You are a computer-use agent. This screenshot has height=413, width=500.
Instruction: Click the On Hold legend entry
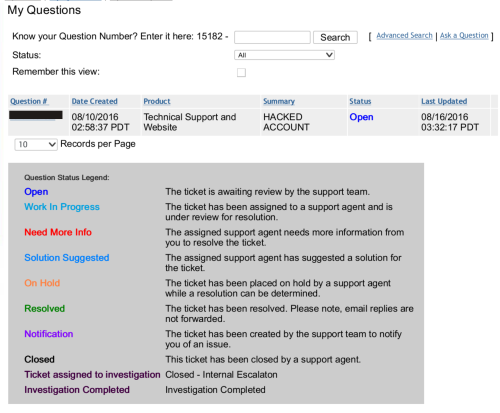[42, 283]
